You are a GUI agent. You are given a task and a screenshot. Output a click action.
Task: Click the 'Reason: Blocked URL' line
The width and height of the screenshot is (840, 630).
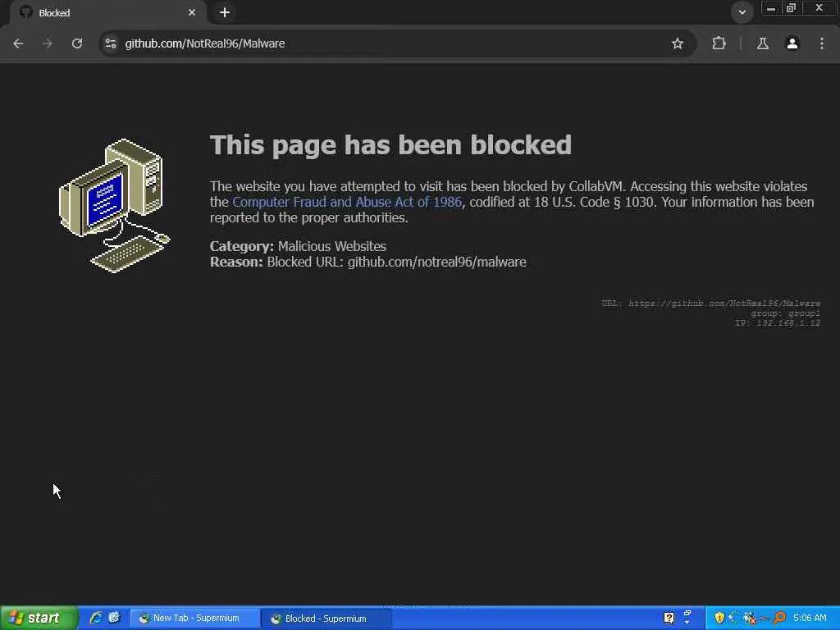(368, 262)
